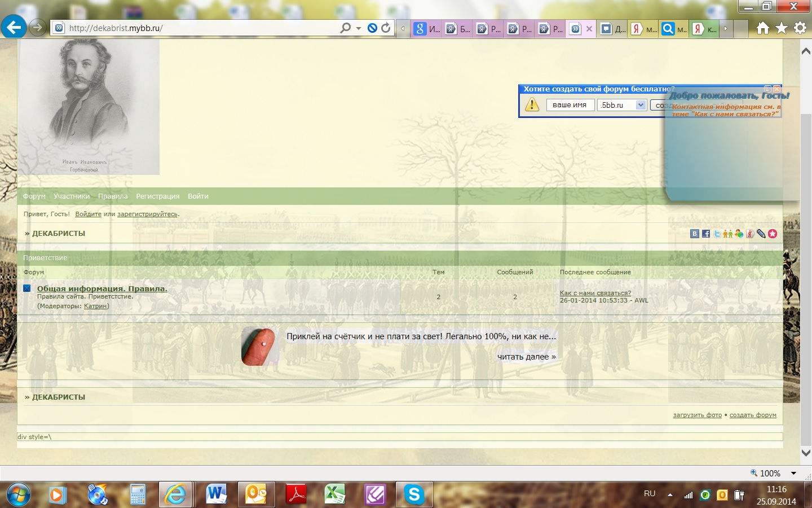Open moderator Катрин profile link
The width and height of the screenshot is (812, 508).
click(95, 306)
